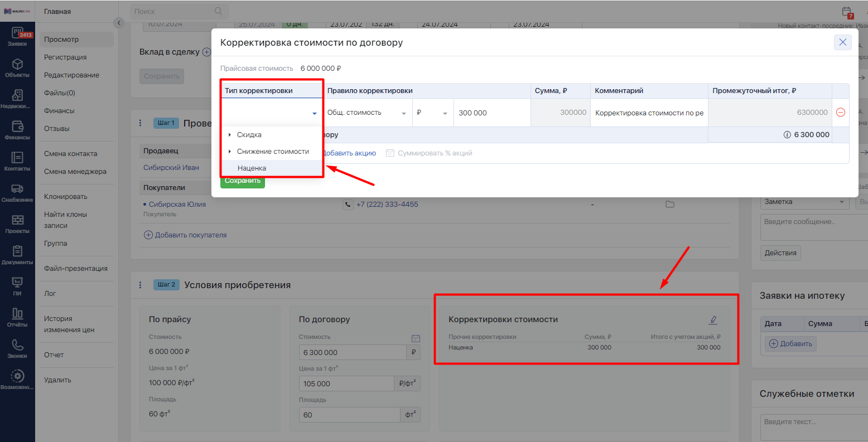
Task: Collapse the left navigation panel arrow
Action: coord(118,23)
